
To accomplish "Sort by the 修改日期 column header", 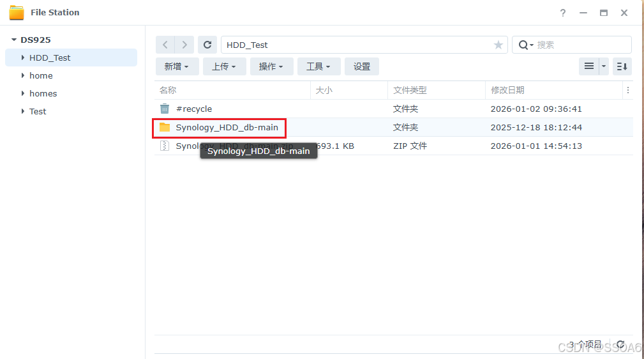I will pyautogui.click(x=554, y=90).
